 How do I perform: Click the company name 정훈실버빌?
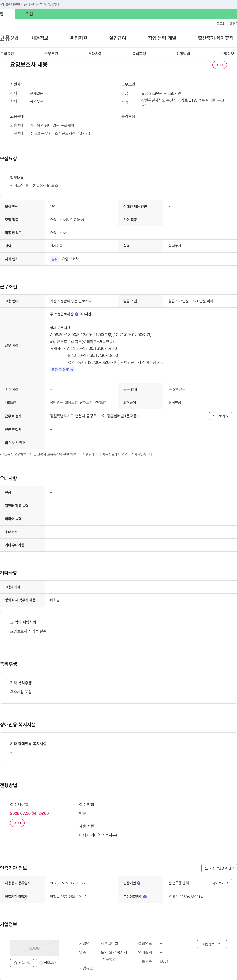110,943
